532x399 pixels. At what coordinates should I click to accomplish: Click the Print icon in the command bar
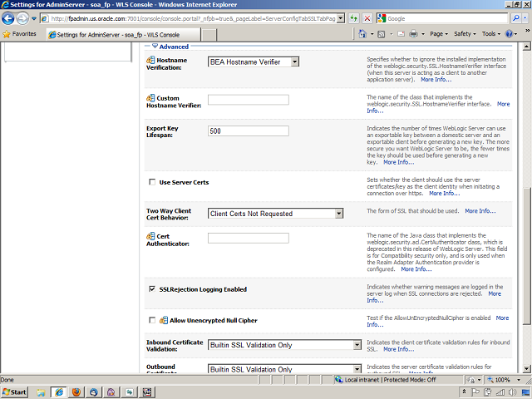tap(413, 34)
